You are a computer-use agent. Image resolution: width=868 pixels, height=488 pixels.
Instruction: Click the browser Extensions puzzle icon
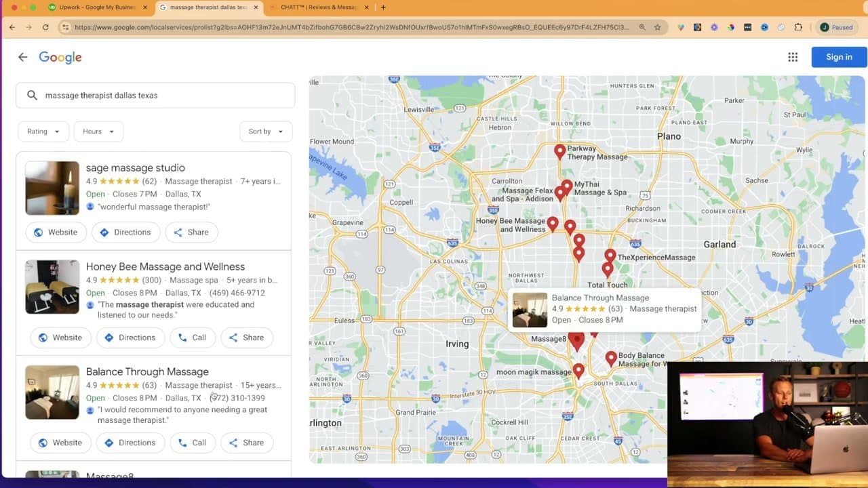point(799,27)
